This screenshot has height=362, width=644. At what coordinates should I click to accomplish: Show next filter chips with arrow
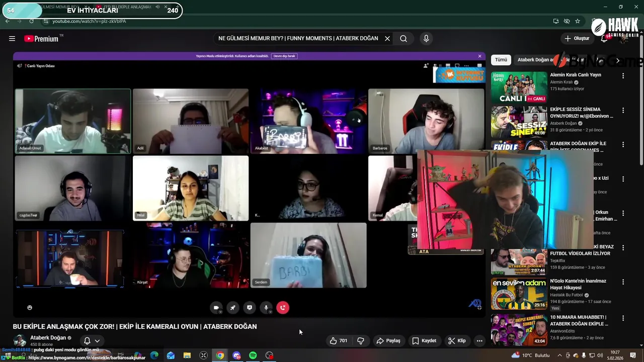coord(618,60)
